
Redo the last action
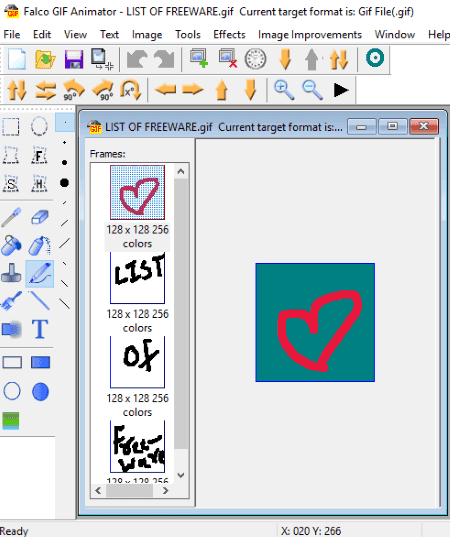pyautogui.click(x=164, y=59)
